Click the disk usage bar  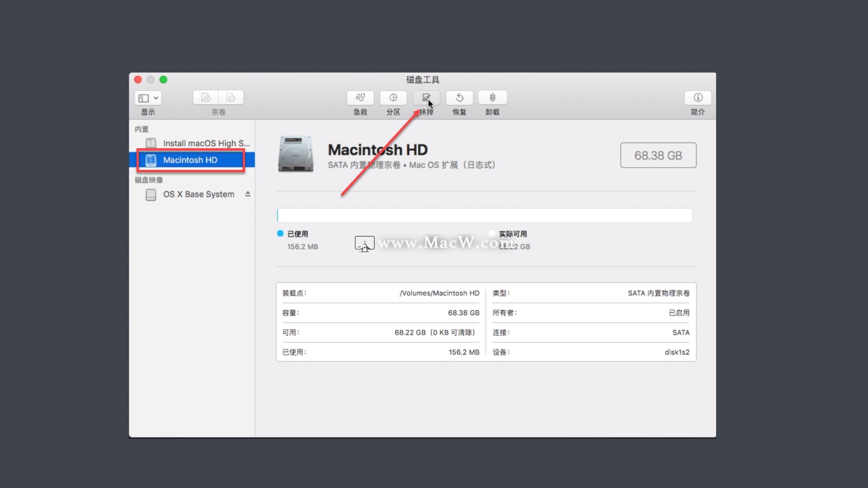pyautogui.click(x=484, y=216)
